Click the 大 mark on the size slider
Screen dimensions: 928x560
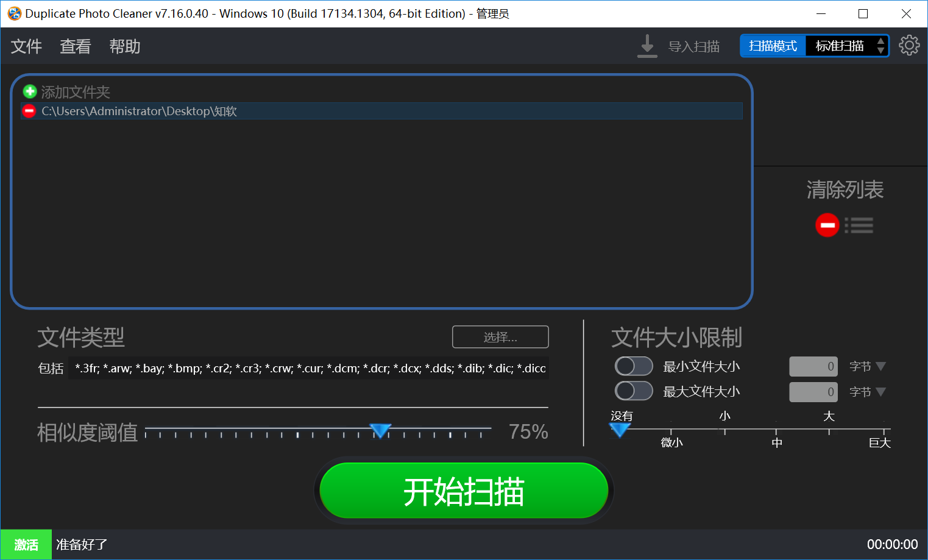829,416
